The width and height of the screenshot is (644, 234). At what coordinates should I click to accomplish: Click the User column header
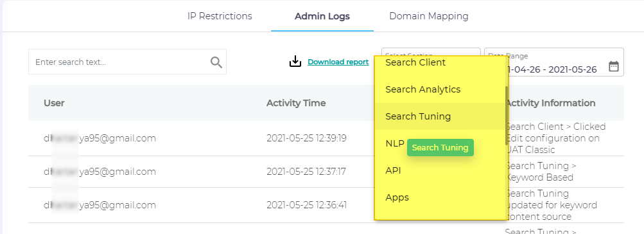coord(54,103)
